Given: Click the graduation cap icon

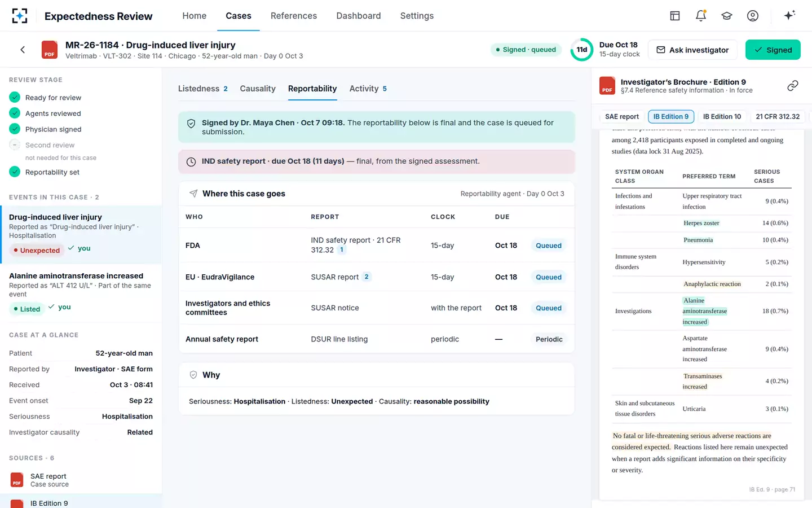Looking at the screenshot, I should (727, 16).
